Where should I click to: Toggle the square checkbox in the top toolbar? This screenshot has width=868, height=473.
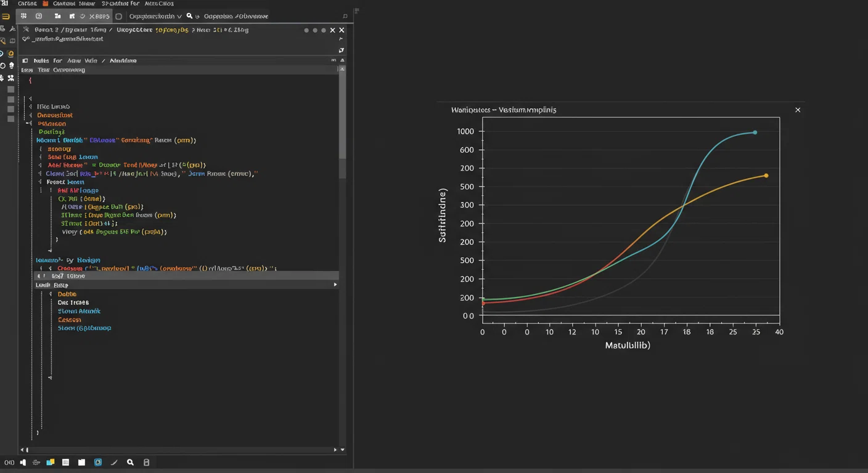[x=119, y=17]
